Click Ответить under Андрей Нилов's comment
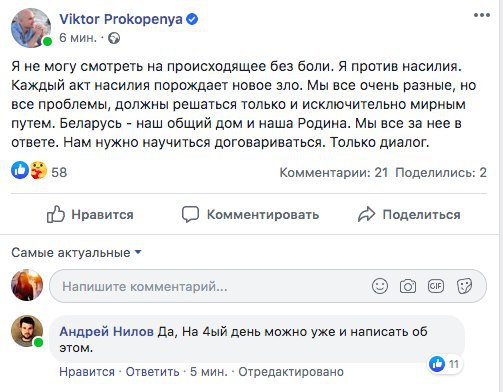The width and height of the screenshot is (503, 392). (x=152, y=372)
